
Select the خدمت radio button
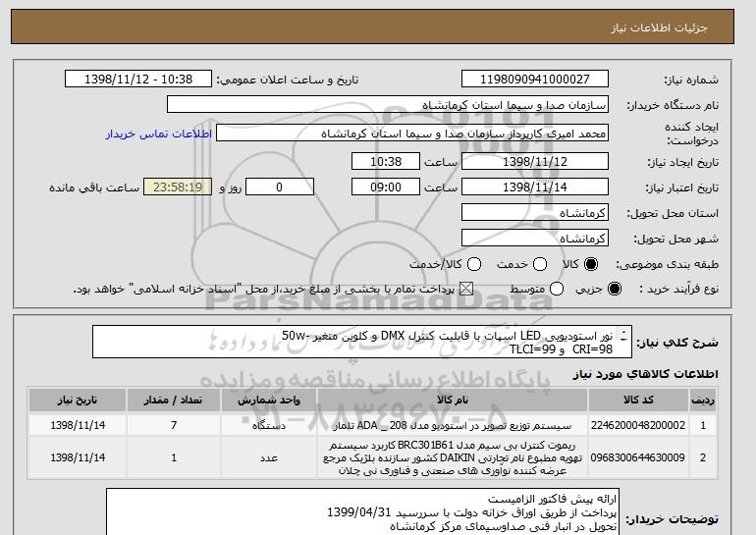[540, 264]
